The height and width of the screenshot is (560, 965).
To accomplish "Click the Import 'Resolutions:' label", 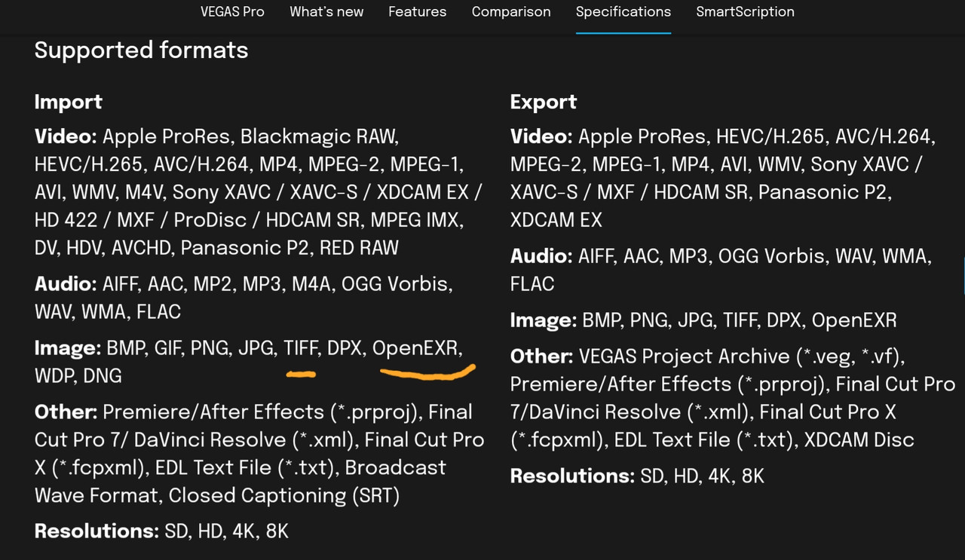I will coord(96,531).
